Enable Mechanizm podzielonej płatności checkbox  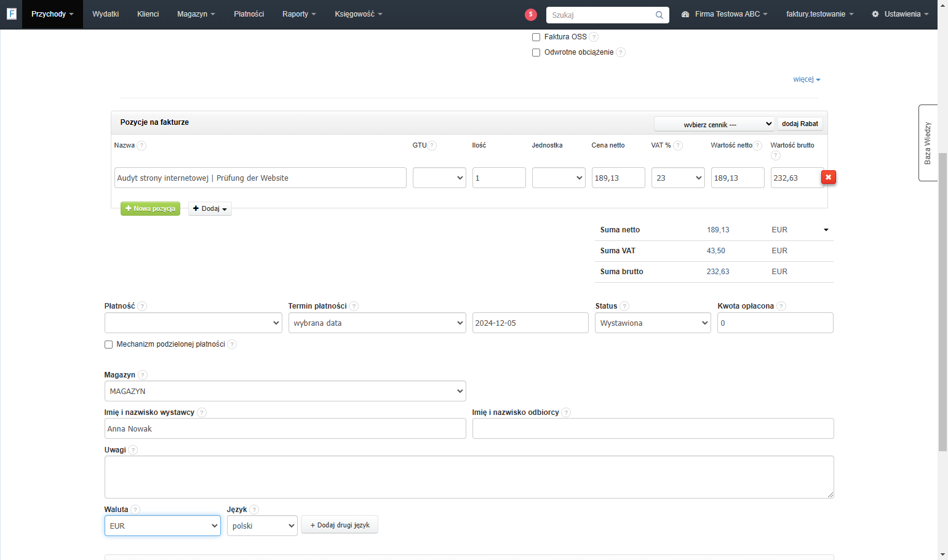coord(108,344)
